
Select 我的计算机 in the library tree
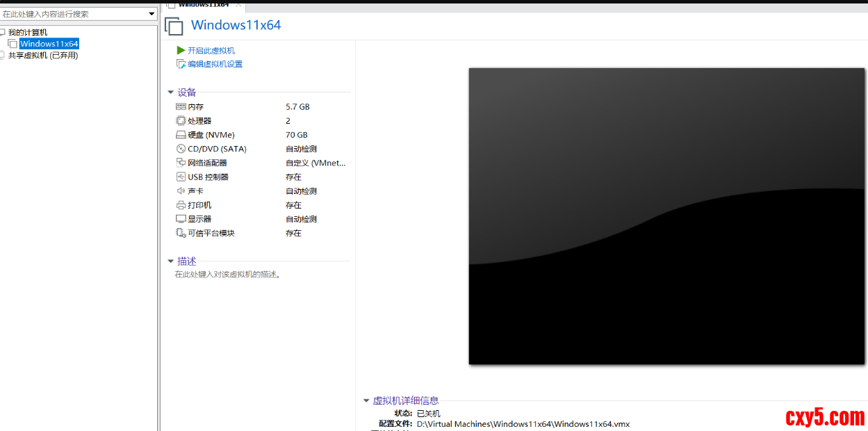pos(28,33)
